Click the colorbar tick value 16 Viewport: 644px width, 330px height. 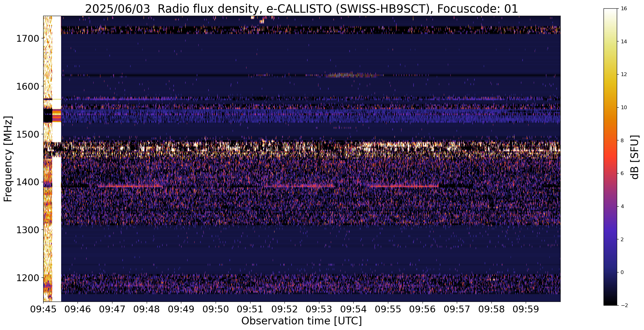624,9
